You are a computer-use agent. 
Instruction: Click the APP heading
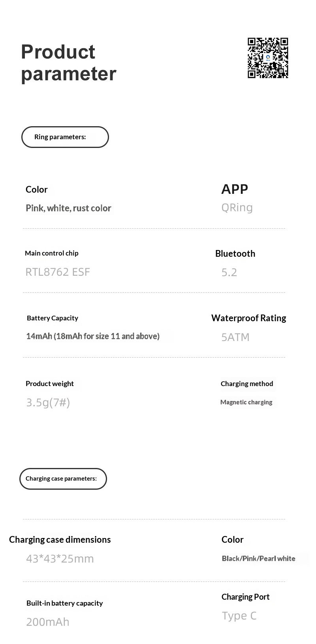point(235,189)
